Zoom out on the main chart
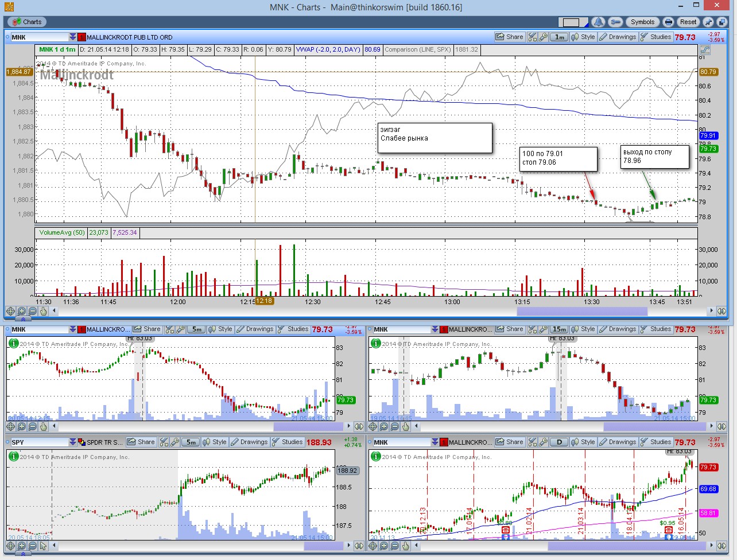The image size is (737, 560). tap(33, 311)
